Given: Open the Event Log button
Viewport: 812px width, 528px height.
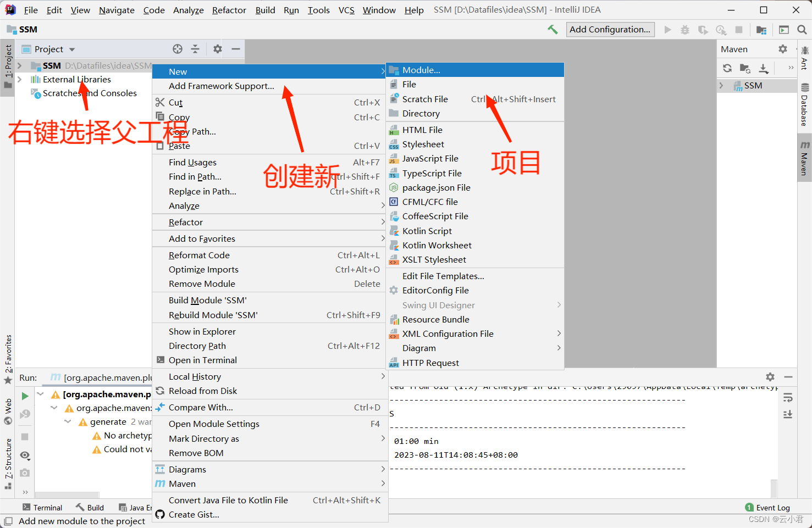Looking at the screenshot, I should click(767, 508).
